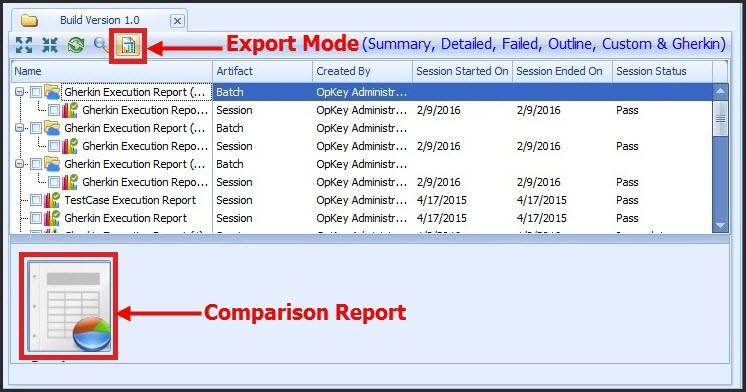Open the Comparison Report large icon

click(x=69, y=306)
